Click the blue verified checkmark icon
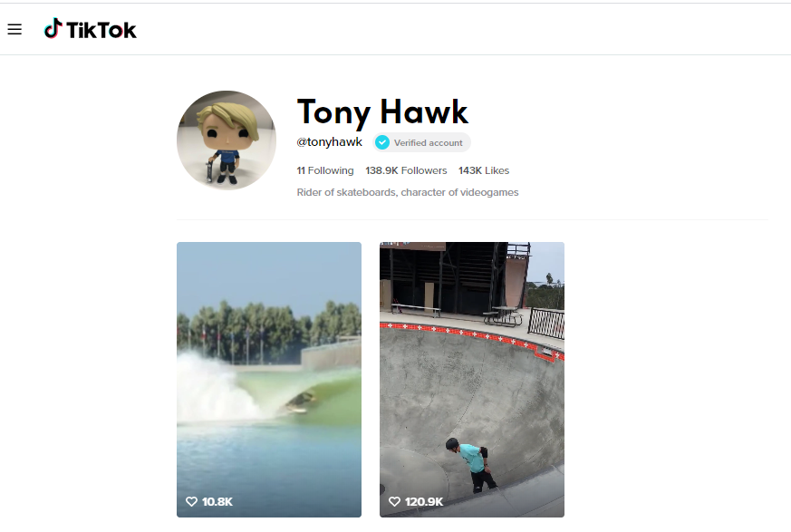Image resolution: width=791 pixels, height=532 pixels. click(x=382, y=142)
